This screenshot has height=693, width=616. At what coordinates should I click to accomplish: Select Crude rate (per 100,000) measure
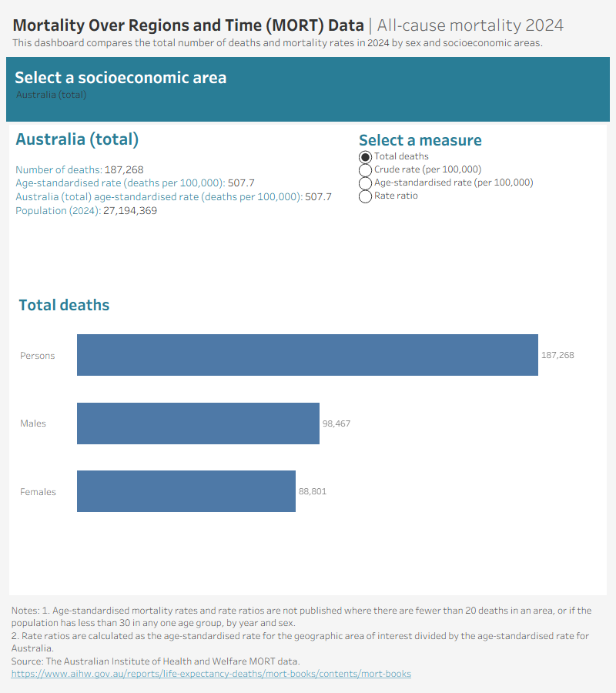click(365, 169)
